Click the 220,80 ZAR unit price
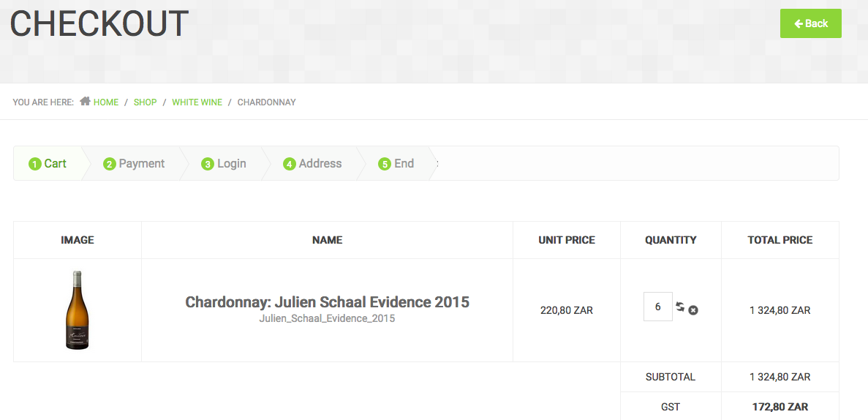Screen dimensions: 868x420 coord(567,310)
